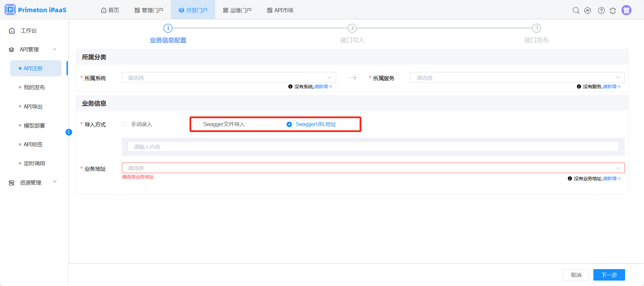Click the user avatar icon
This screenshot has height=286, width=644.
(x=626, y=10)
